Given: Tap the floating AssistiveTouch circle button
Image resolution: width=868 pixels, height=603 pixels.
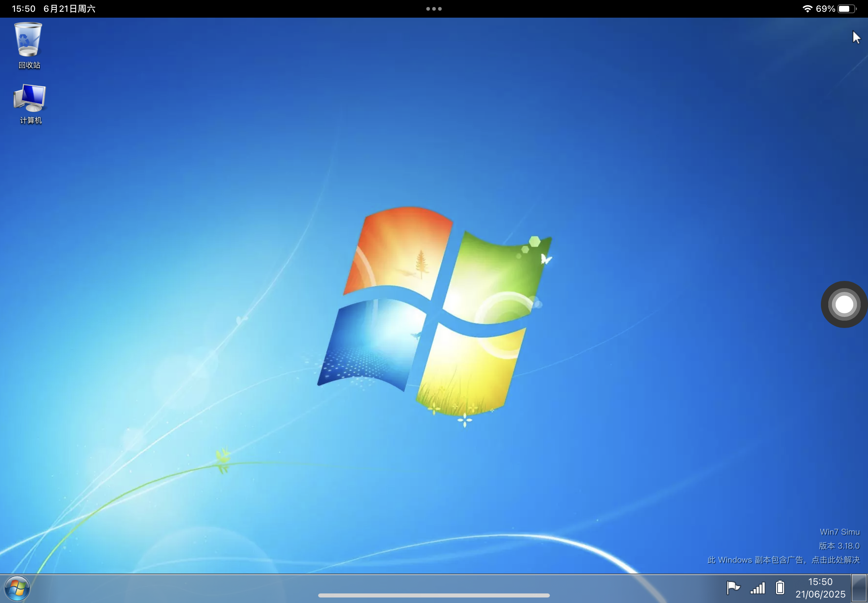Looking at the screenshot, I should (844, 304).
